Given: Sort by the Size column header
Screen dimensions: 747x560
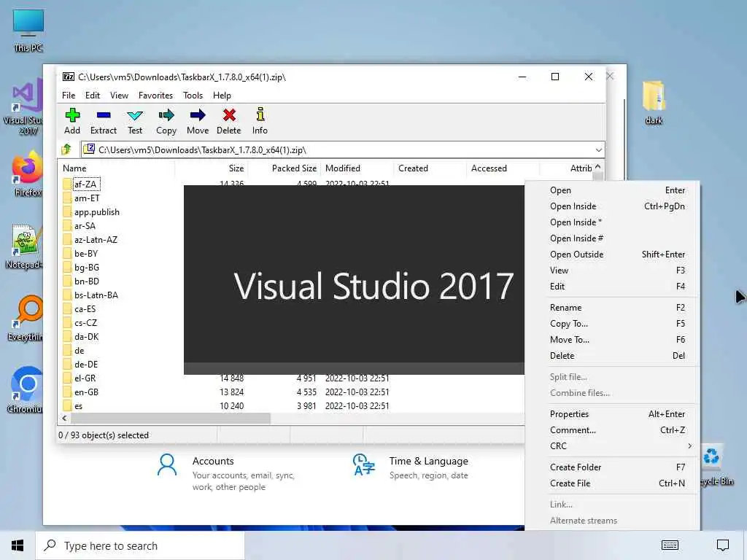Looking at the screenshot, I should pyautogui.click(x=211, y=168).
